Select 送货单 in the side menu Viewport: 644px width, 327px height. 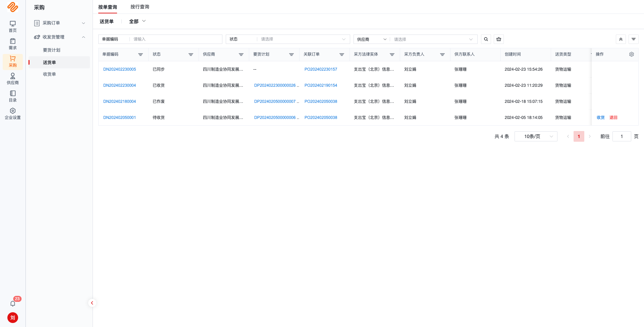(x=59, y=62)
